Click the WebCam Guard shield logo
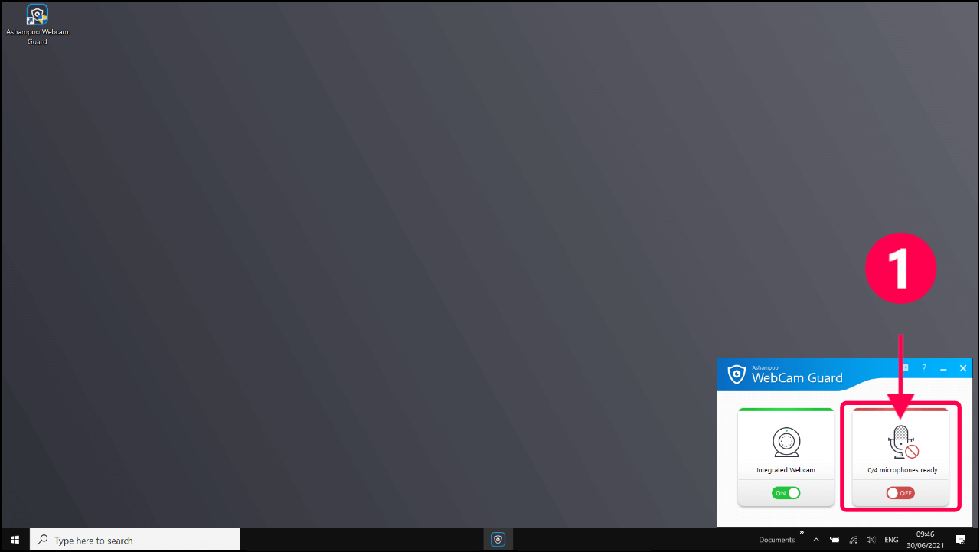980x552 pixels. 737,374
